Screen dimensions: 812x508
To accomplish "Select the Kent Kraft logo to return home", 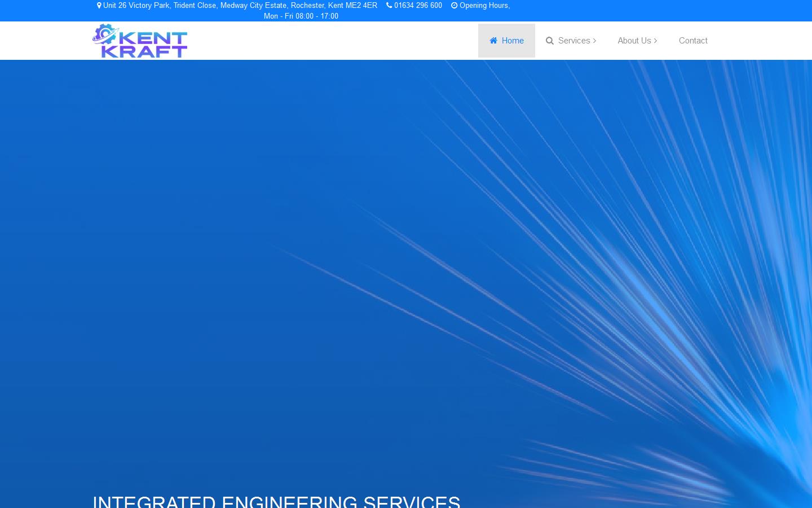I will pos(140,40).
